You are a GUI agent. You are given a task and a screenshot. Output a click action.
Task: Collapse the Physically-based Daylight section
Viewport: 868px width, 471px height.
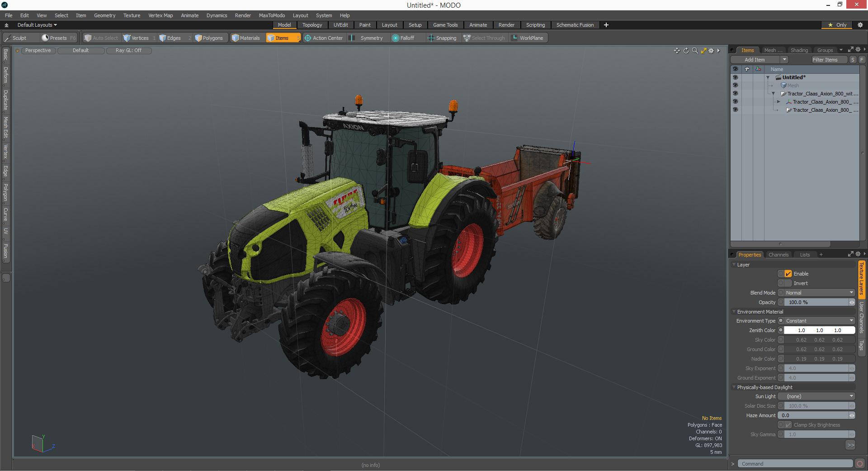pos(734,387)
